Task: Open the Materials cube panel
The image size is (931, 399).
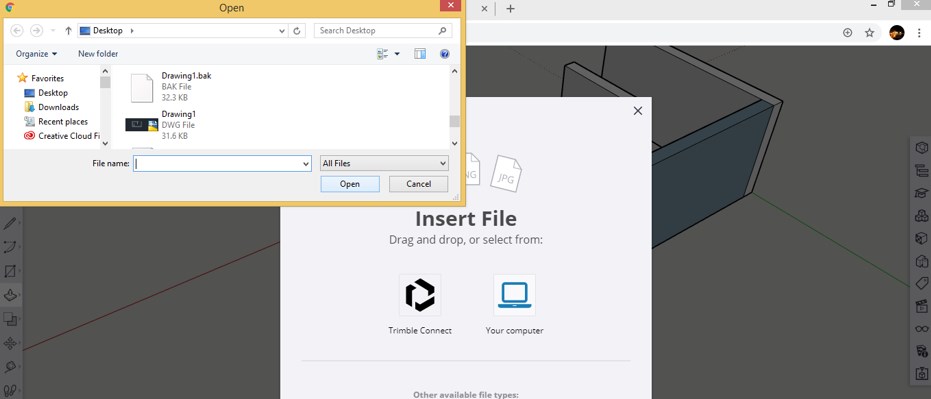Action: (922, 238)
